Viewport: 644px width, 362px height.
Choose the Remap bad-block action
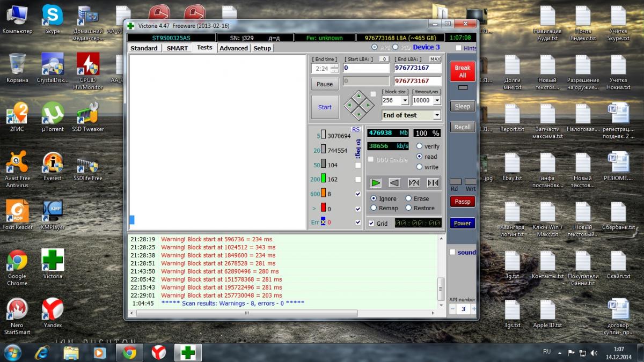pos(374,208)
